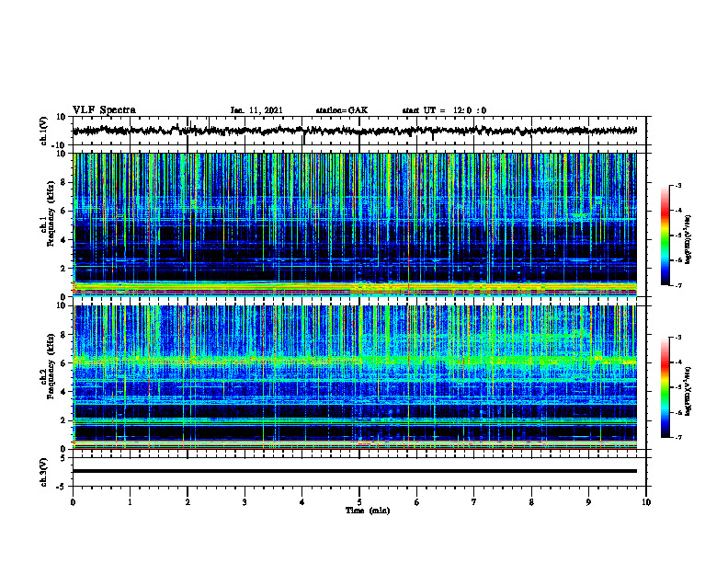The width and height of the screenshot is (728, 563).
Task: Click the "8" kHz tick on ch.1 frequency axis
Action: [x=63, y=182]
